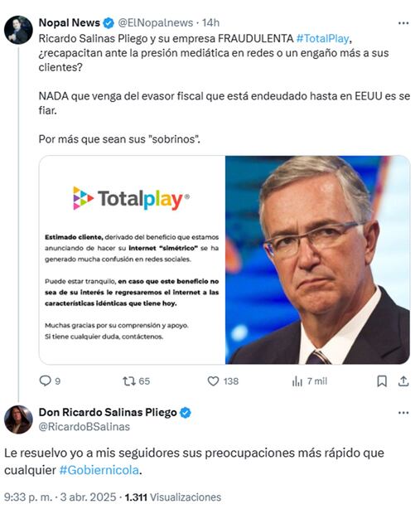Click Don Ricardo Salinas Pliego verified badge

pos(186,413)
